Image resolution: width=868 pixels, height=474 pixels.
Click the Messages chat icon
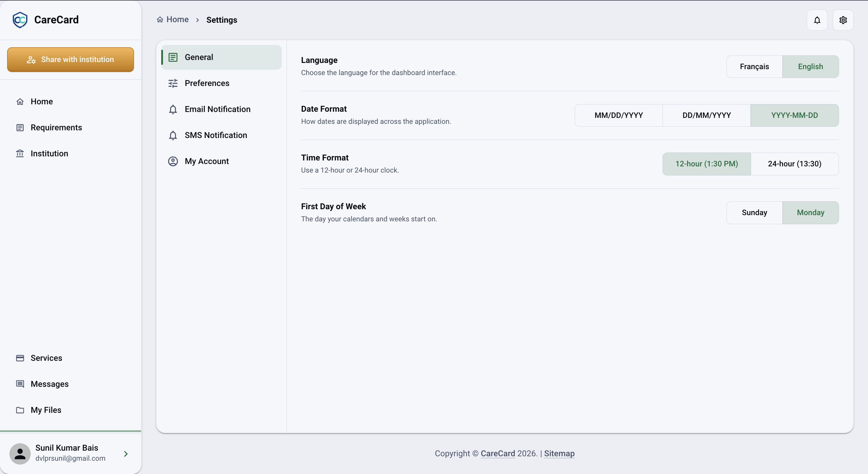pos(20,384)
